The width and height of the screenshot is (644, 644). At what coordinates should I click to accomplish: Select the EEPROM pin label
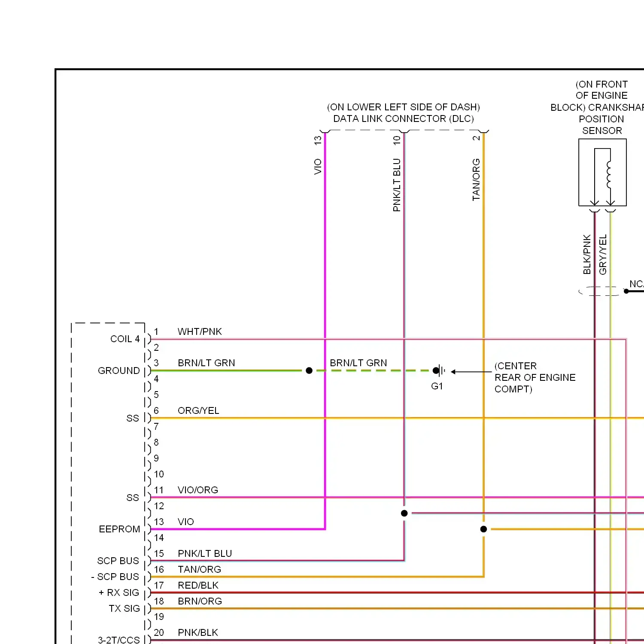point(119,529)
